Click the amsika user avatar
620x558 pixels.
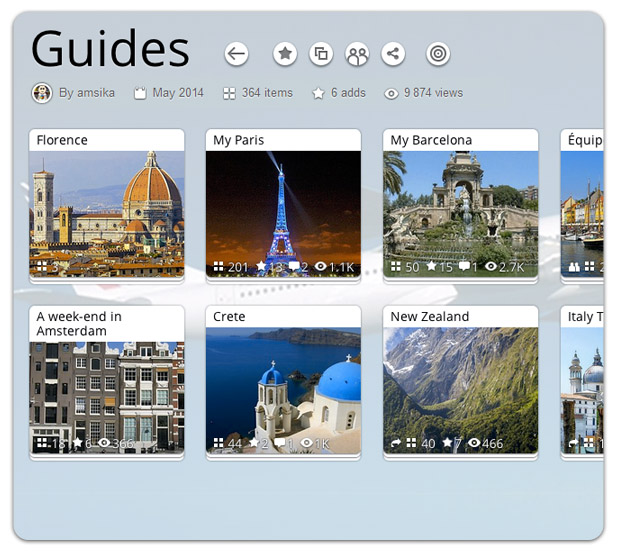(42, 93)
